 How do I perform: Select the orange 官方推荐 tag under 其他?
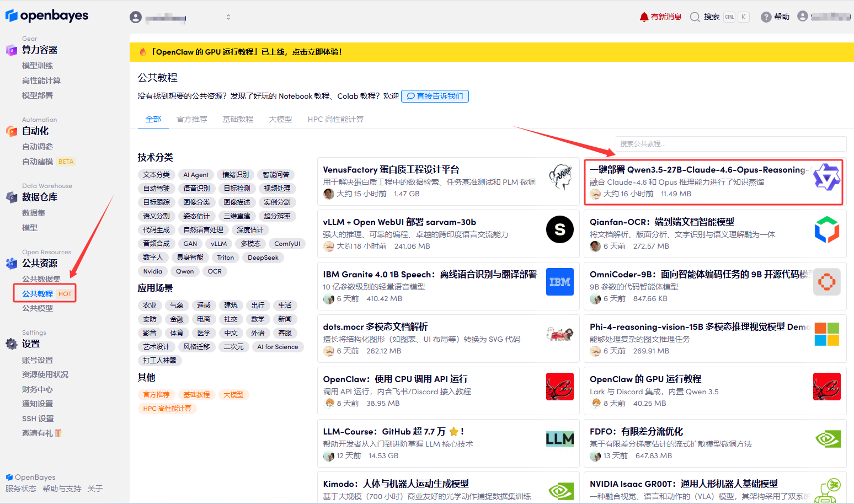[157, 395]
